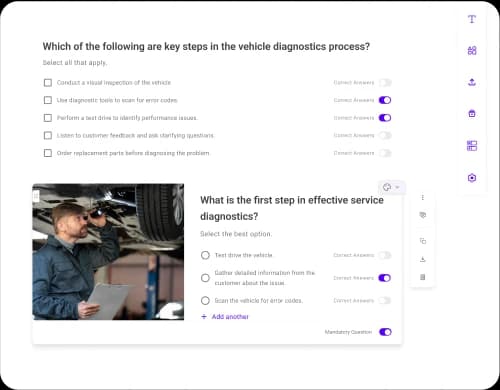Enable Correct Answers for 'Scan the vehicle'
Viewport: 500px width, 390px height.
pos(385,301)
